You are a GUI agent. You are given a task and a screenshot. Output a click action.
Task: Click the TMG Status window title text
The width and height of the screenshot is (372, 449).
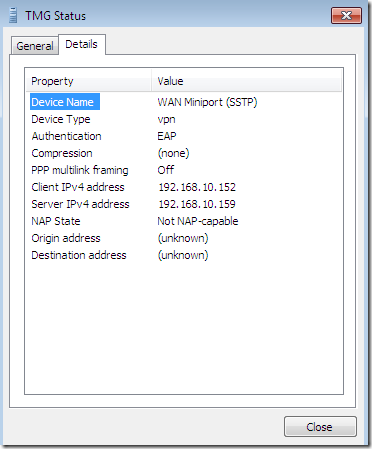(x=56, y=16)
